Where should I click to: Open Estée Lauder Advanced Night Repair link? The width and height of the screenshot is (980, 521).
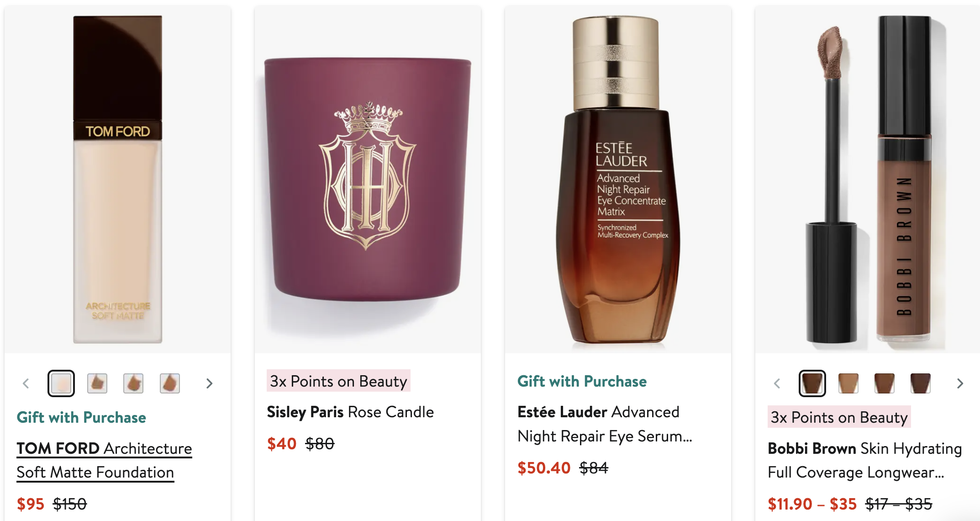605,424
